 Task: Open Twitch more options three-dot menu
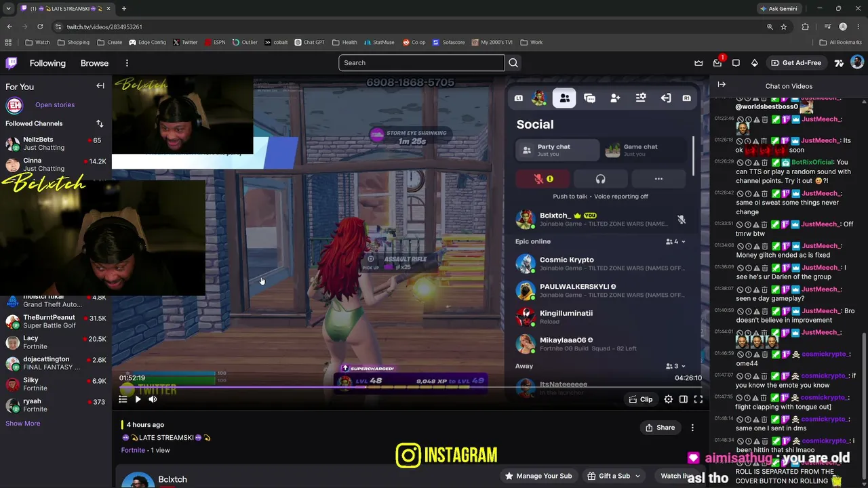click(x=127, y=63)
